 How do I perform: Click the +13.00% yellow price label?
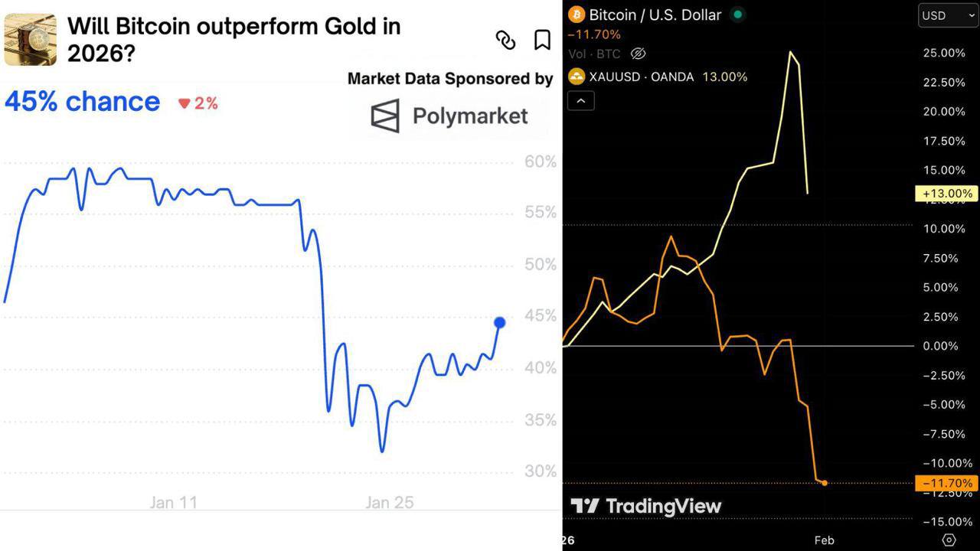click(x=946, y=194)
